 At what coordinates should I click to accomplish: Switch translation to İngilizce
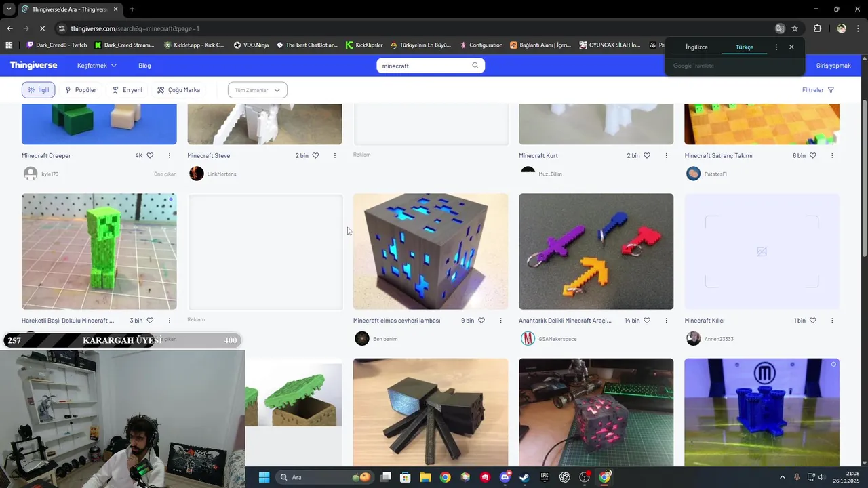(x=696, y=47)
